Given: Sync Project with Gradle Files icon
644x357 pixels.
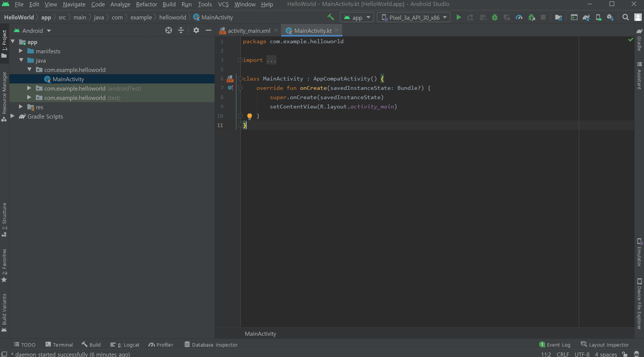Looking at the screenshot, I should pos(586,17).
